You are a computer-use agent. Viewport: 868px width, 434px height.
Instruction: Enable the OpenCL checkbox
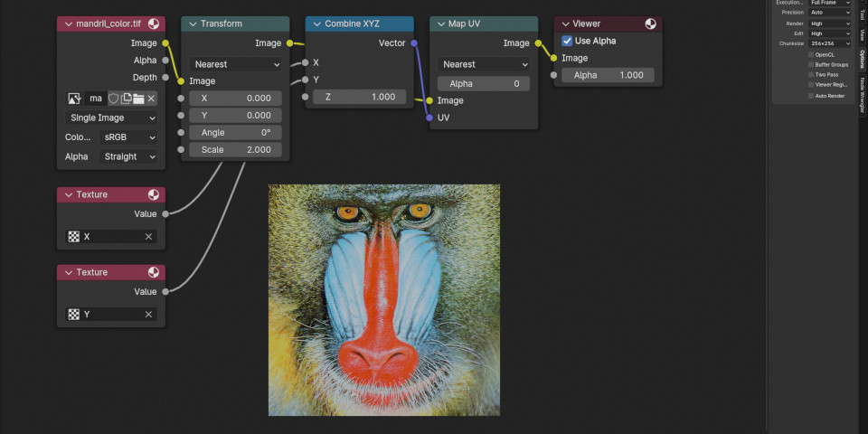pos(811,54)
